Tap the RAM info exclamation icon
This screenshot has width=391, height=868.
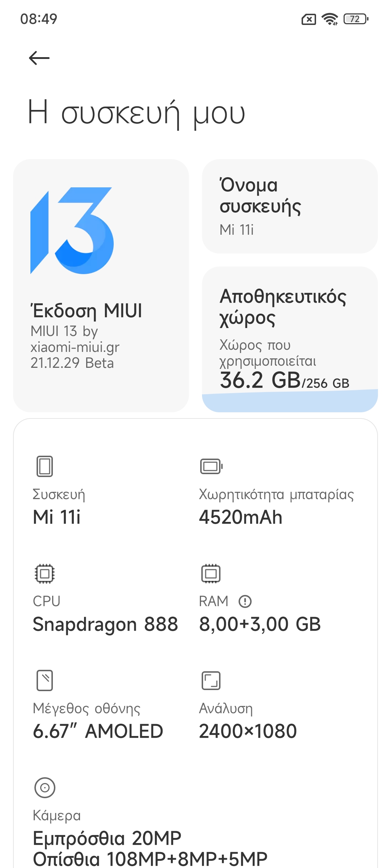click(245, 601)
